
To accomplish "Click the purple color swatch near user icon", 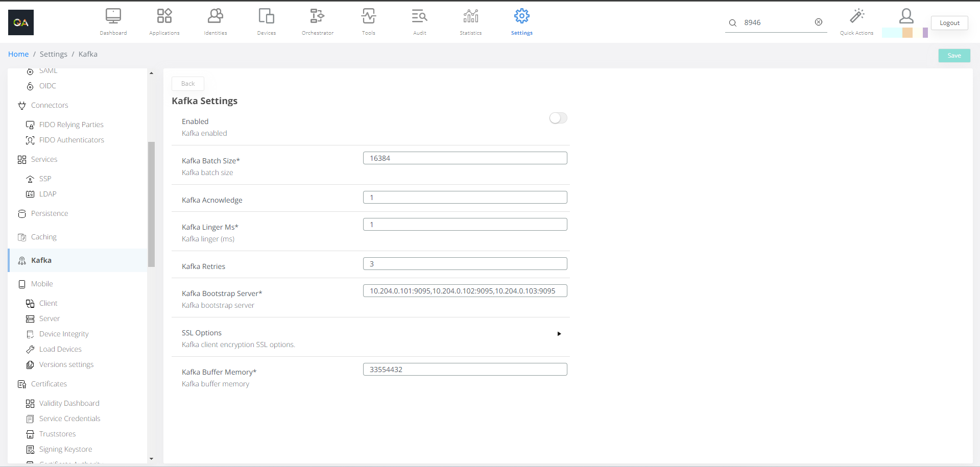I will click(x=925, y=33).
